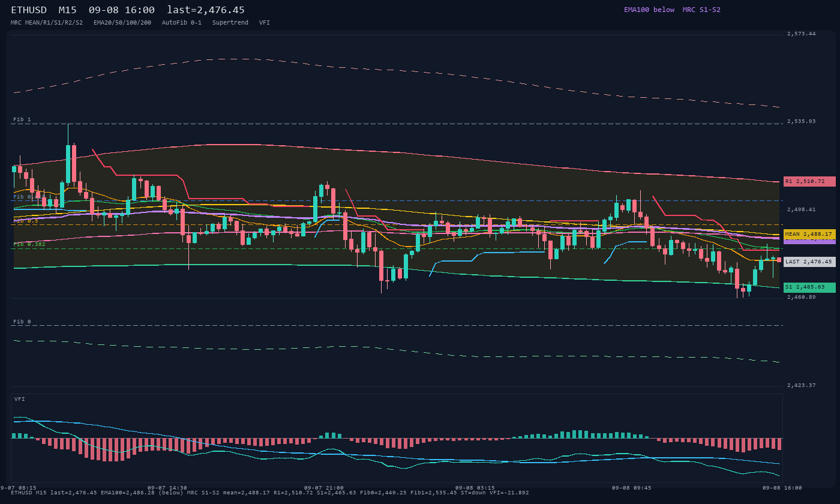The height and width of the screenshot is (504, 840).
Task: Click the 2,535.93 price axis label
Action: coord(802,121)
